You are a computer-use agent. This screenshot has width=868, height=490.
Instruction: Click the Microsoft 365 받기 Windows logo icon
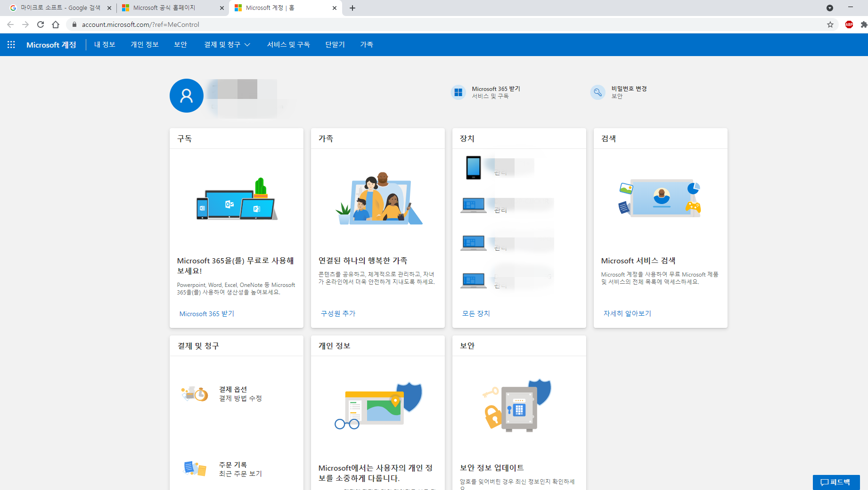click(459, 92)
